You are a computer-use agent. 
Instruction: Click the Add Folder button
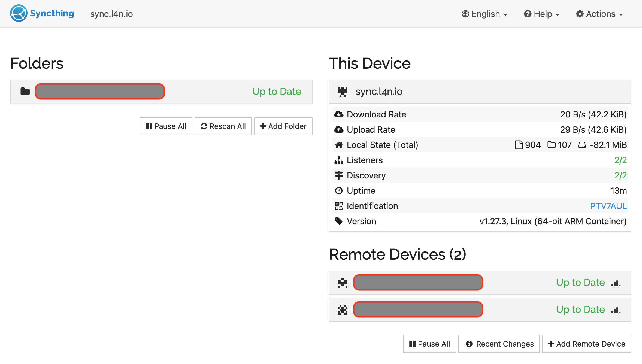click(x=283, y=126)
